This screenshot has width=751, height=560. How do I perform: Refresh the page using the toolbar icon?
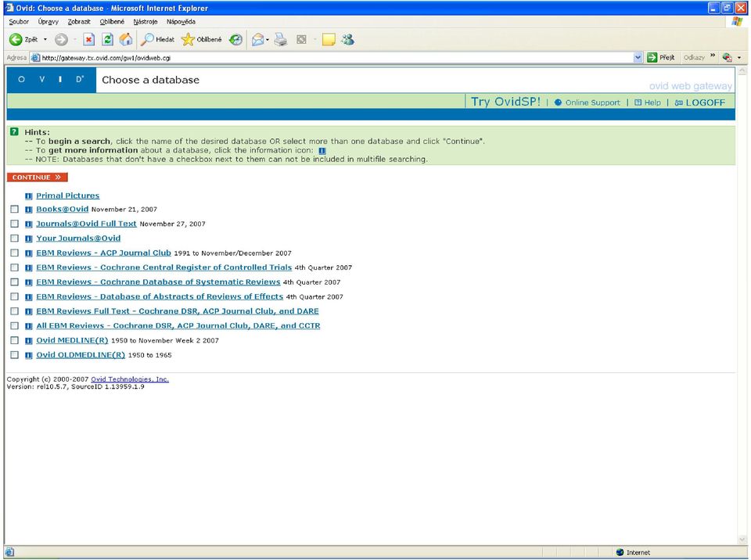(x=107, y=40)
